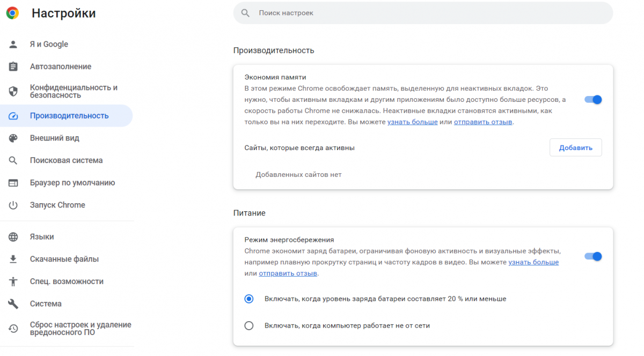644x356 pixels.
Task: Open отправить отзыв link under Экономия памяти
Action: click(483, 122)
